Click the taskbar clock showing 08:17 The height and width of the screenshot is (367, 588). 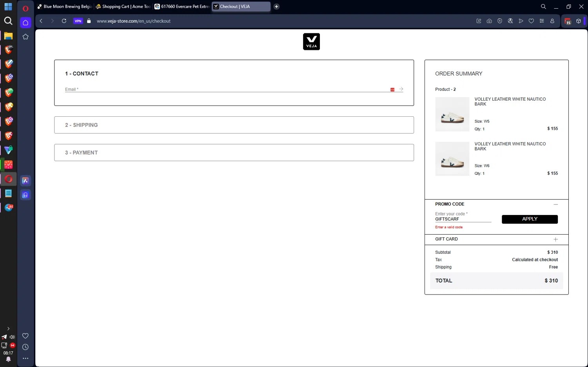pyautogui.click(x=8, y=353)
